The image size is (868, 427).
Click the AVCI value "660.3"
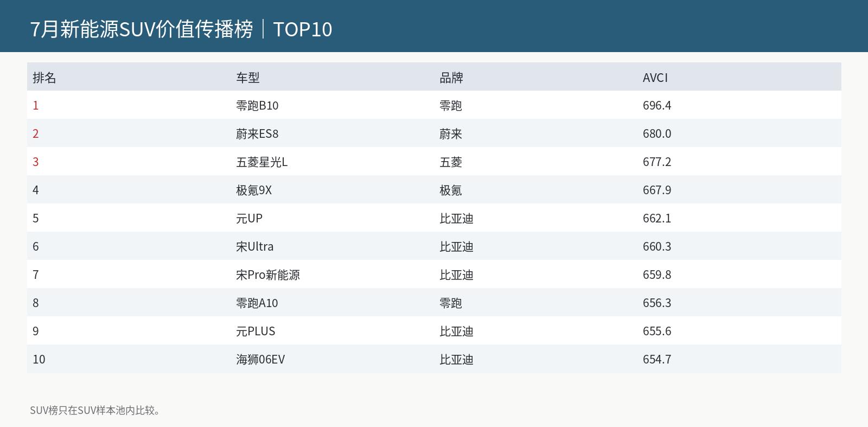pos(657,246)
